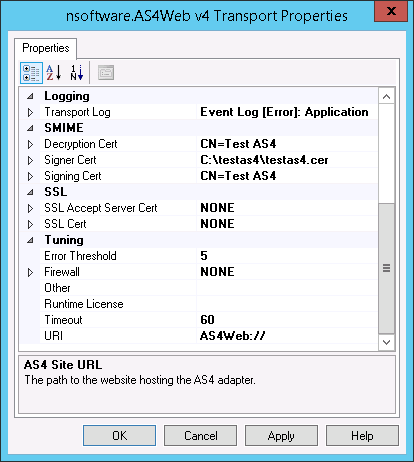Switch to Categorized view icon

coord(31,73)
